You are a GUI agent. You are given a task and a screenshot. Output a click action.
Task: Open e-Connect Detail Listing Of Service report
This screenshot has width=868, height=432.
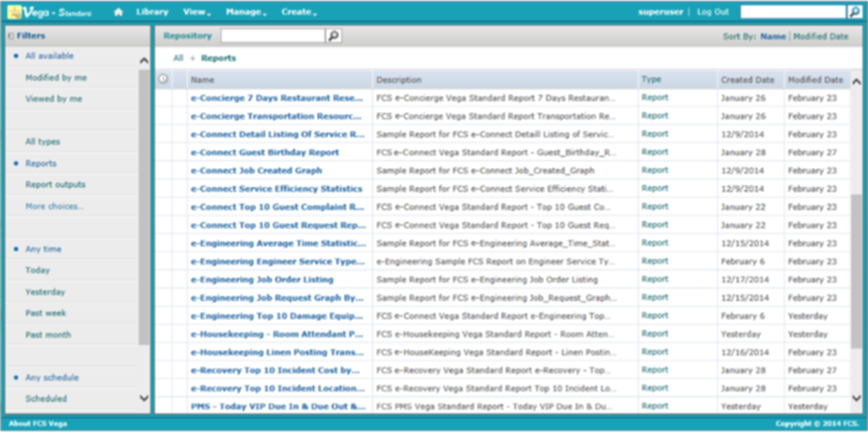277,134
